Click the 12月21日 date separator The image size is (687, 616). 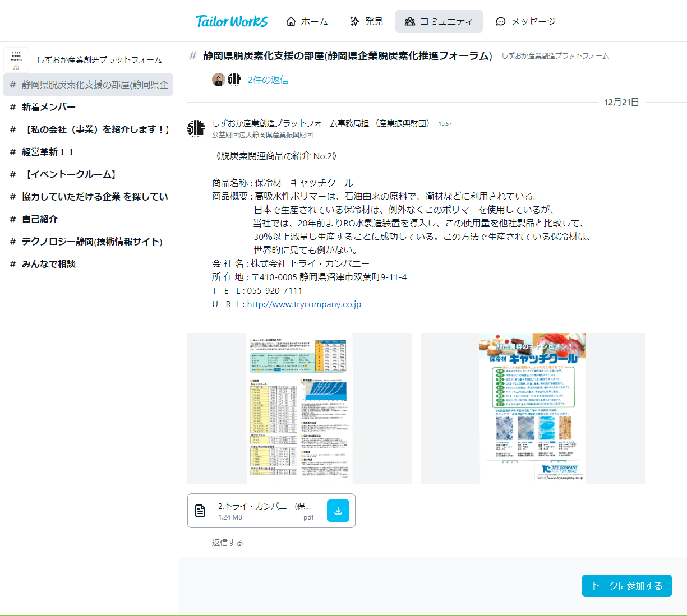point(622,102)
